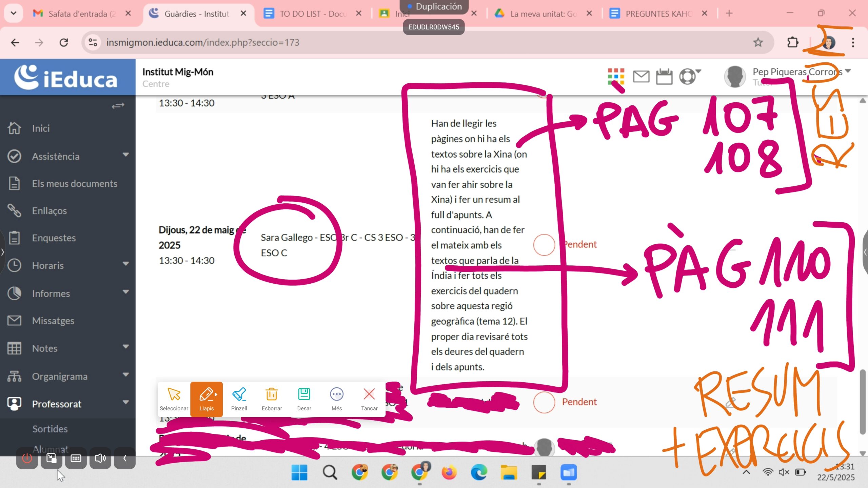Choose the Seleccionar arrow tool

point(174,399)
